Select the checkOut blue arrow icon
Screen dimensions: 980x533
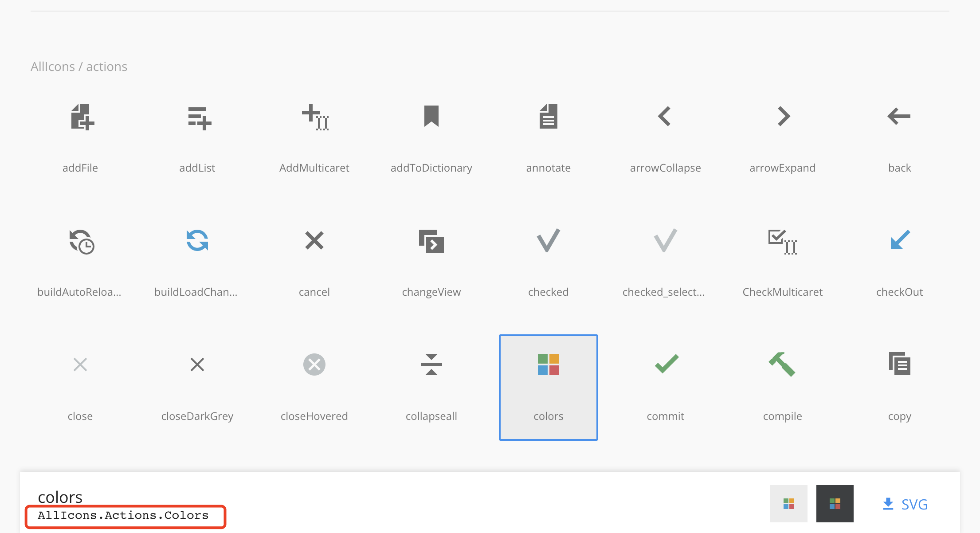[900, 239]
